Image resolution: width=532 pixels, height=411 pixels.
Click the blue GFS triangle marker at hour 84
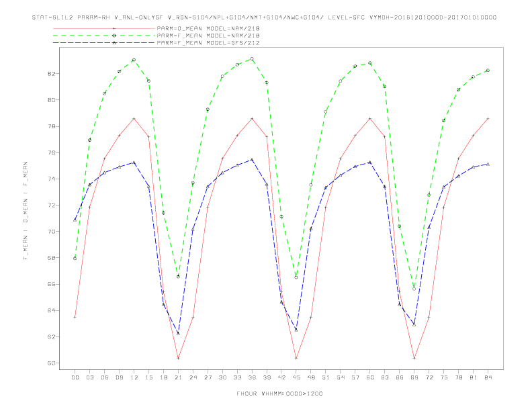click(x=488, y=164)
